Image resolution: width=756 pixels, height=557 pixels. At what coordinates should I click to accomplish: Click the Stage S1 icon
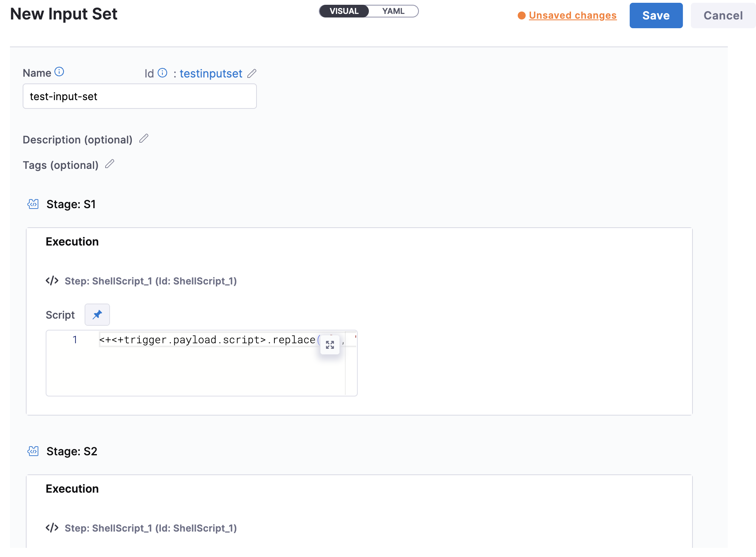coord(33,204)
